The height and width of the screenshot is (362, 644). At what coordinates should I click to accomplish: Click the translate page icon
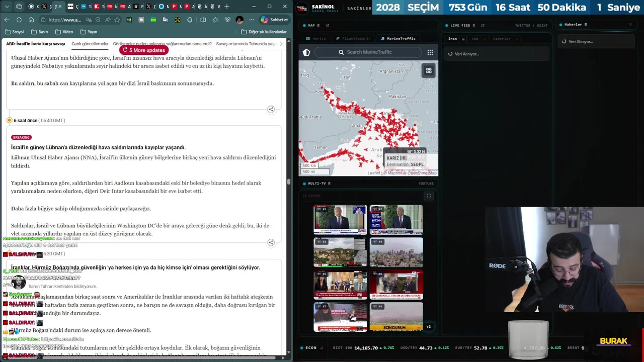[x=88, y=20]
